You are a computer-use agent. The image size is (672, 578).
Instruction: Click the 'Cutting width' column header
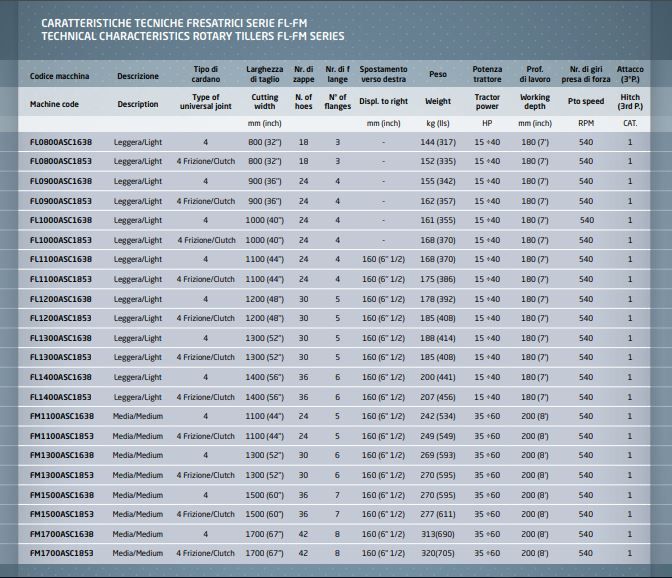pyautogui.click(x=265, y=102)
